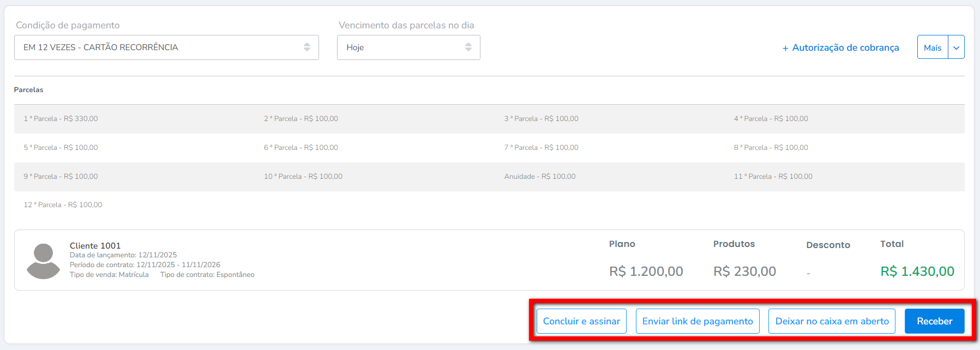Viewport: 980px width, 350px height.
Task: Click Autorização de cobrança link
Action: coord(840,47)
